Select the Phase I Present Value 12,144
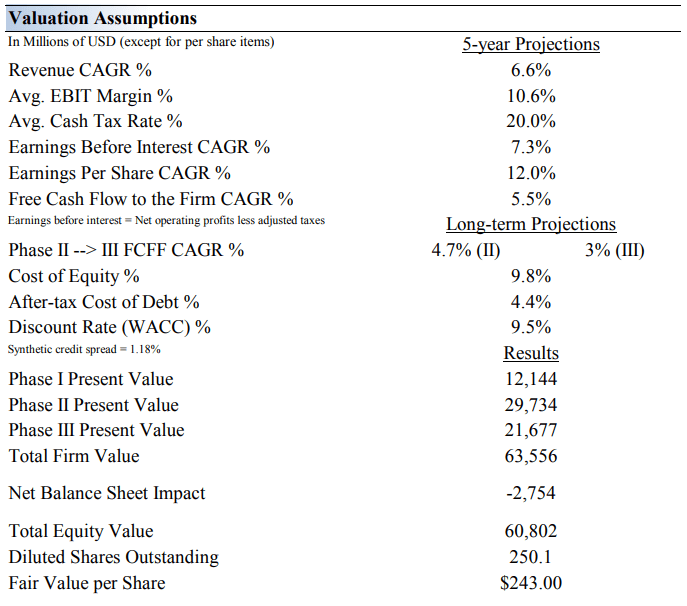The height and width of the screenshot is (606, 687). [530, 379]
